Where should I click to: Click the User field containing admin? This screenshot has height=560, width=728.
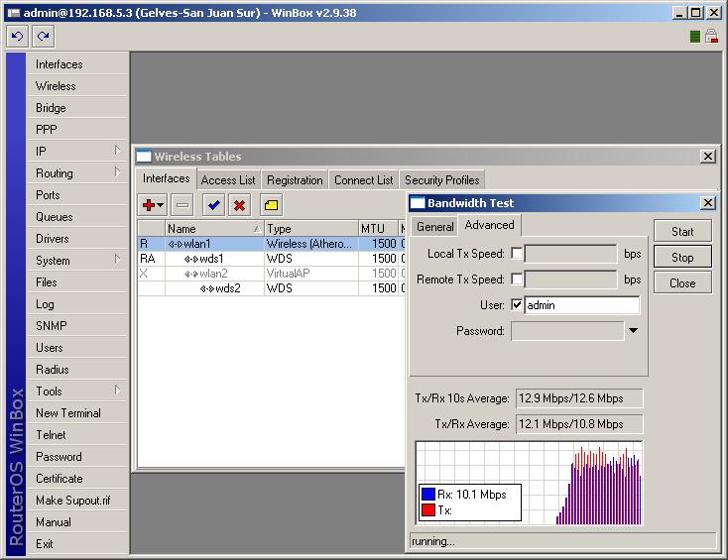tap(582, 305)
